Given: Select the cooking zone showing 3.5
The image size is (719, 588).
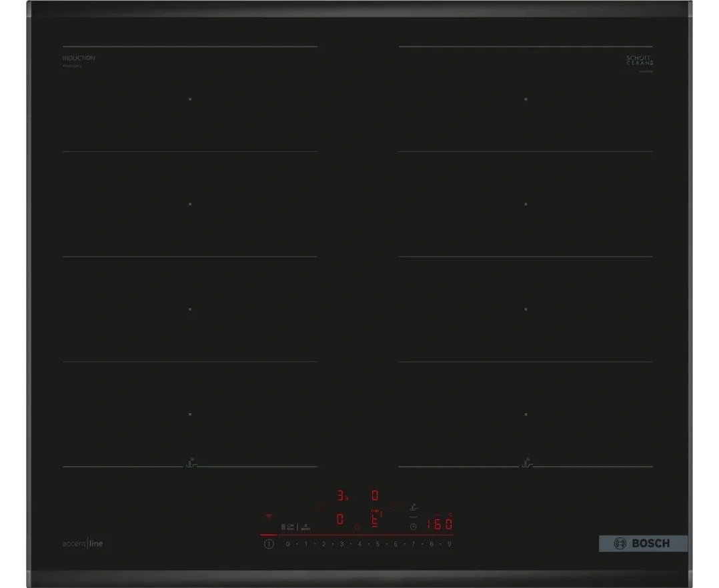Looking at the screenshot, I should [x=342, y=496].
